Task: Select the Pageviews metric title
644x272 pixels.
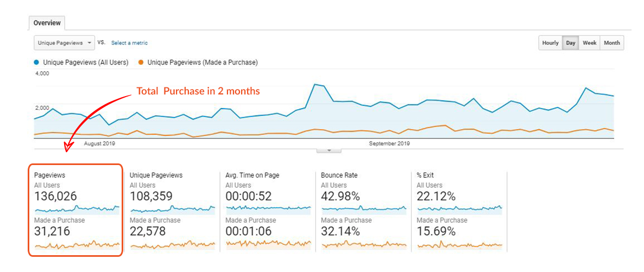Action: (x=50, y=175)
